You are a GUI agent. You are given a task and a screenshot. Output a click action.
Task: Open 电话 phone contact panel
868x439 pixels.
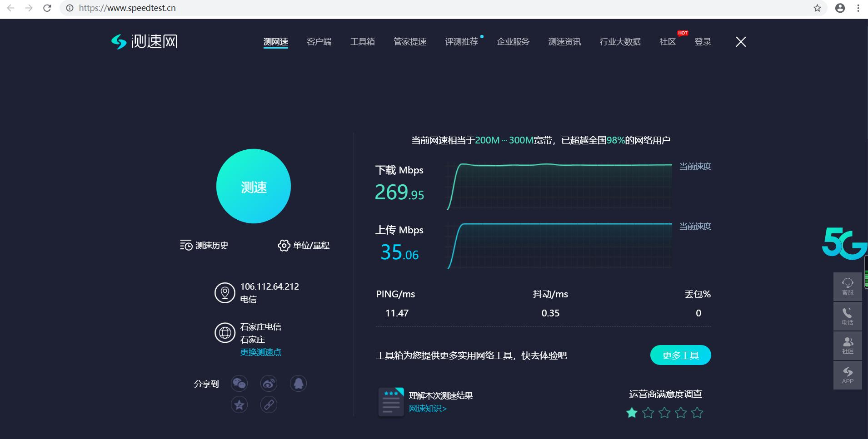point(847,316)
